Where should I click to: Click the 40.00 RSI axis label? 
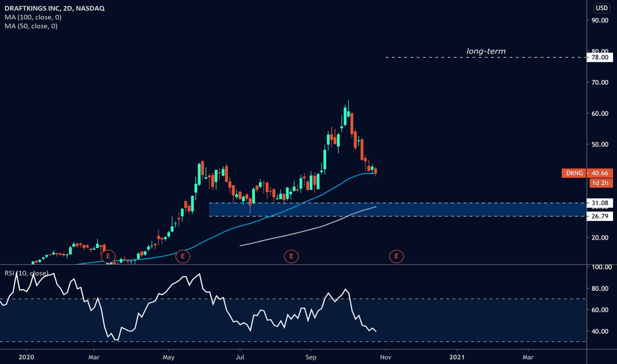click(600, 332)
